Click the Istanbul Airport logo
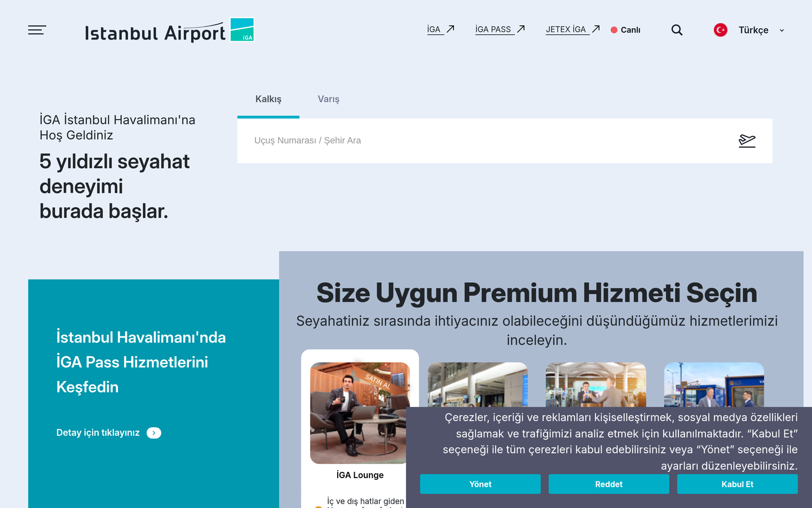Viewport: 812px width, 508px height. coord(169,30)
